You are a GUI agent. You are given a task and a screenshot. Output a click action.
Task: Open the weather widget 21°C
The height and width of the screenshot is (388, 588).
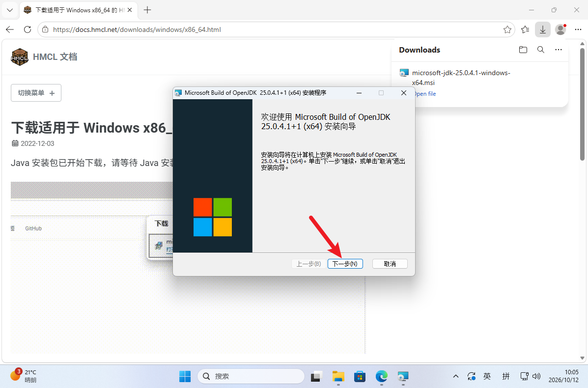click(x=23, y=376)
